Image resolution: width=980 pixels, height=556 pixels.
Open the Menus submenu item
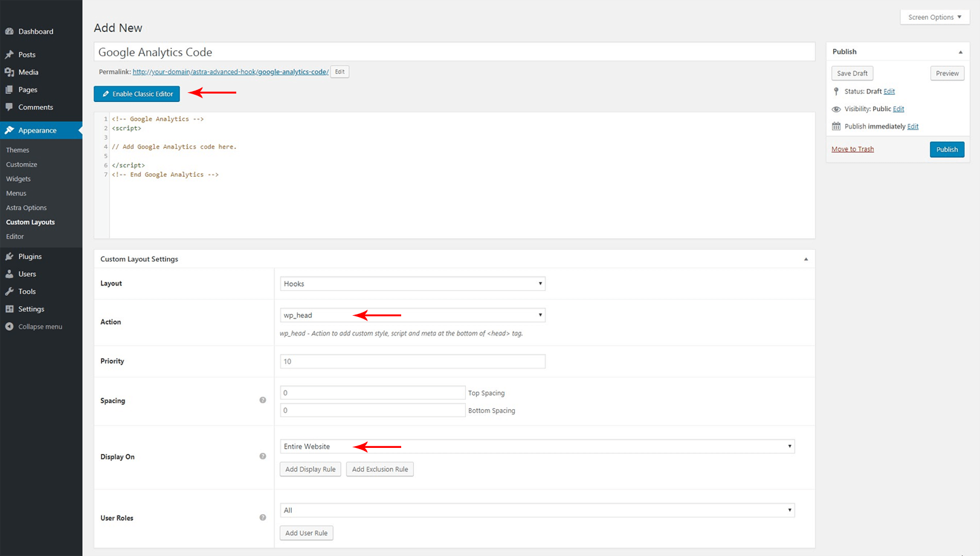(16, 193)
